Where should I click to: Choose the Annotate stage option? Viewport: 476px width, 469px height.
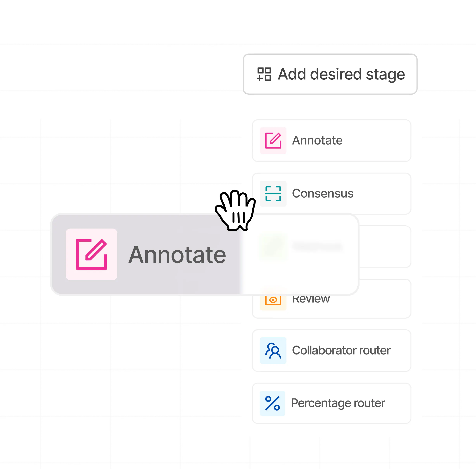click(x=331, y=140)
